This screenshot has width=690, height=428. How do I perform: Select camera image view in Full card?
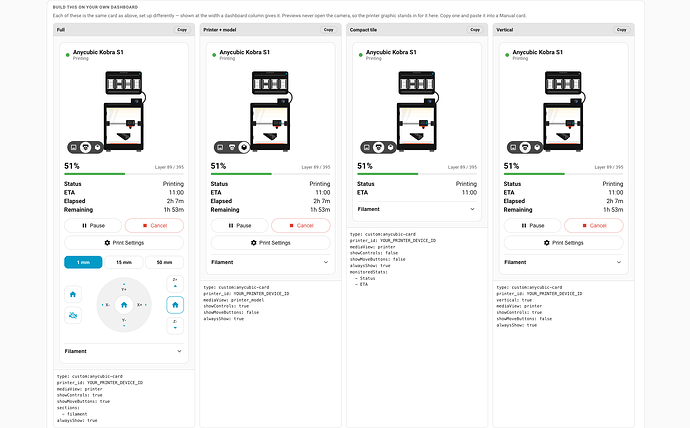tap(73, 147)
